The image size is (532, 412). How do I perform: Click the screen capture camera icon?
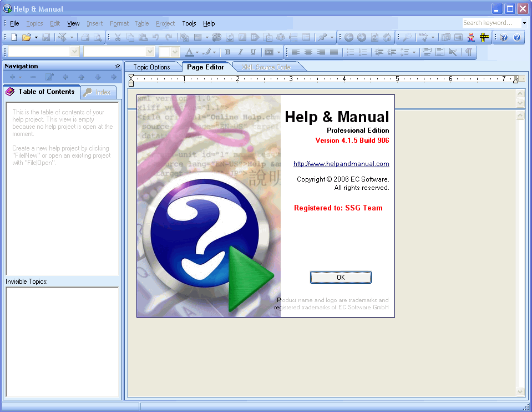coord(446,37)
